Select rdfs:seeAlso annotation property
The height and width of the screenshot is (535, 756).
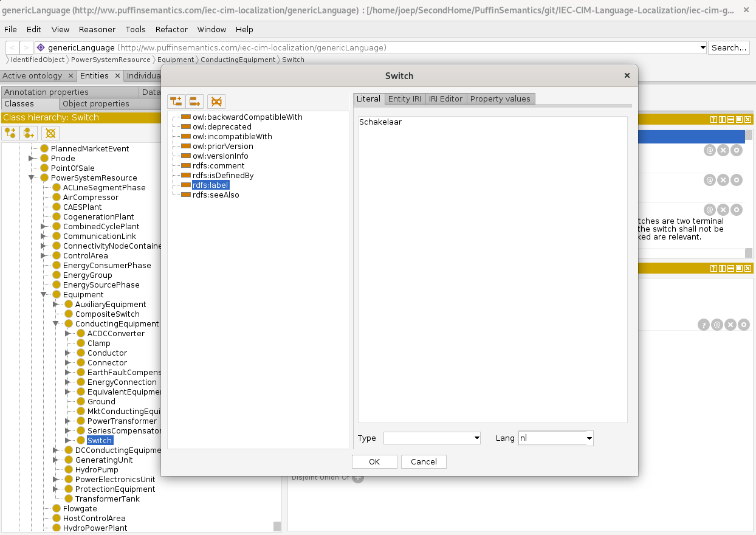216,195
